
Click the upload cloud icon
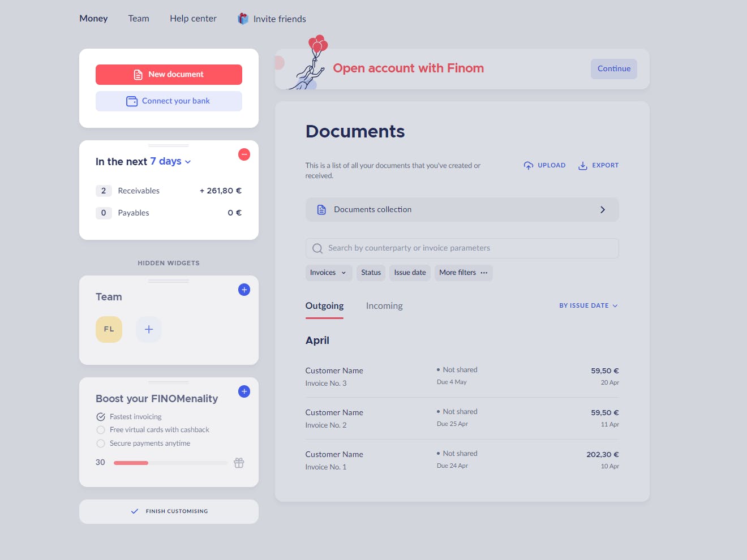pyautogui.click(x=529, y=166)
